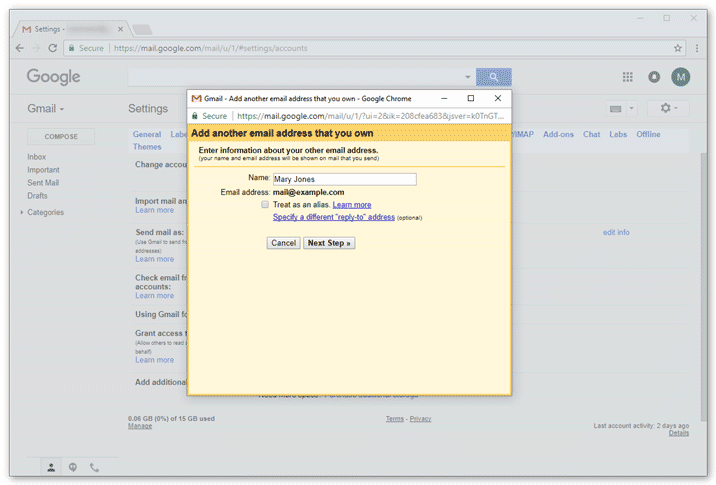Show Hangouts contacts person icon
Screen dimensions: 716x485
pyautogui.click(x=52, y=467)
